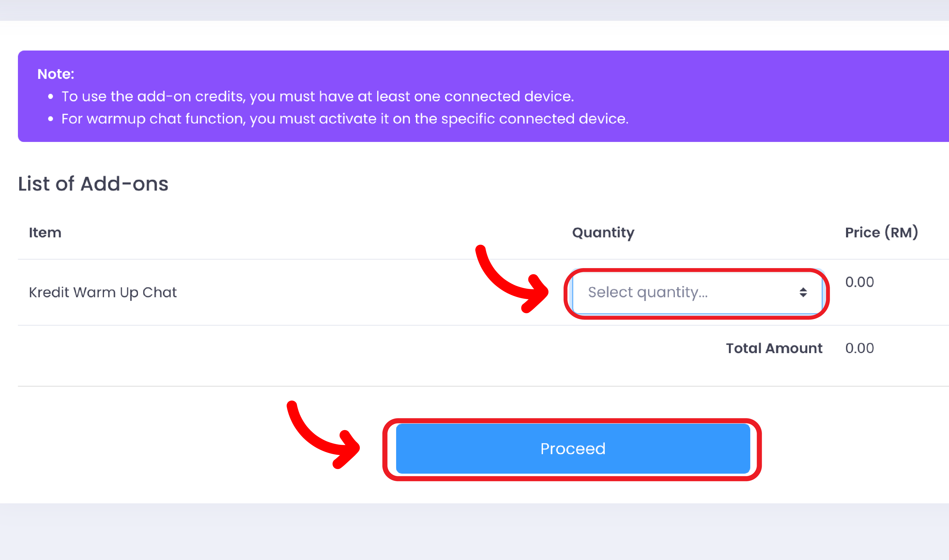
Task: Click the Item column header
Action: (45, 233)
